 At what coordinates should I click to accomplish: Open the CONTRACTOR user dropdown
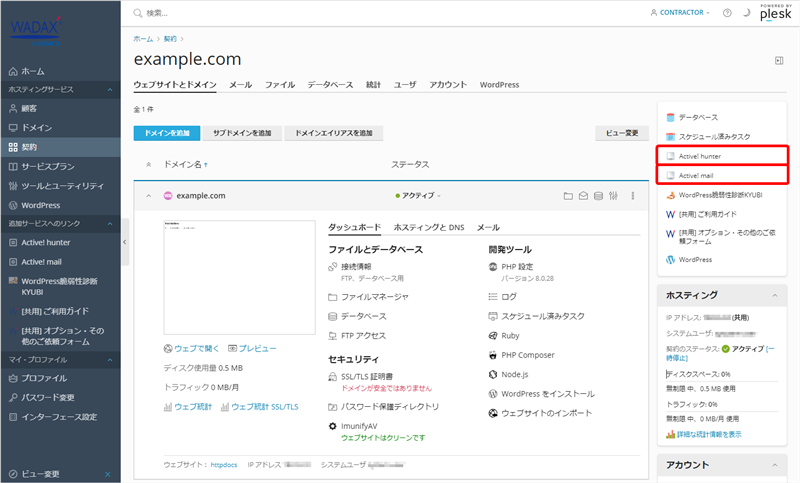click(680, 13)
